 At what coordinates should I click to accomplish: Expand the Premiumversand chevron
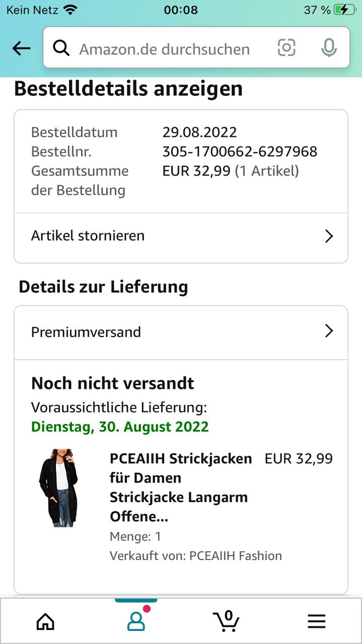(x=329, y=331)
